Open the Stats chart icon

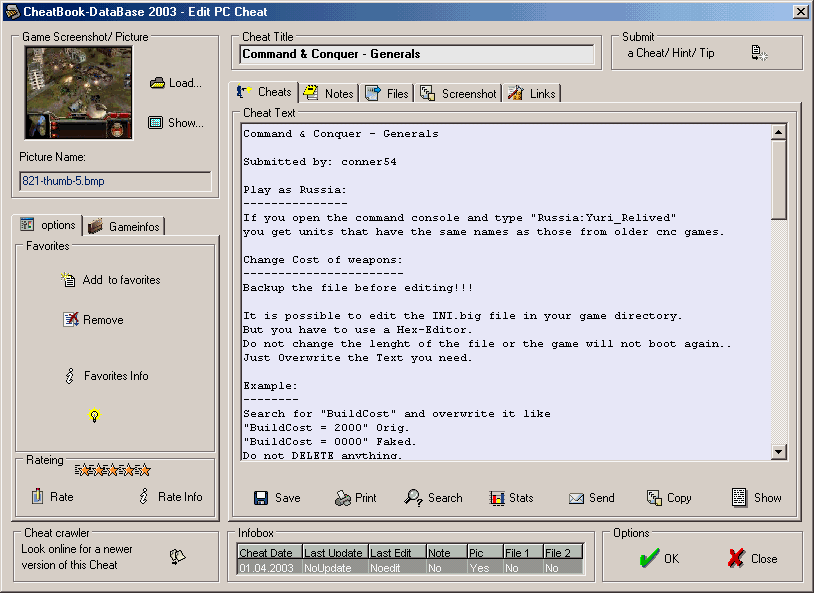coord(497,498)
